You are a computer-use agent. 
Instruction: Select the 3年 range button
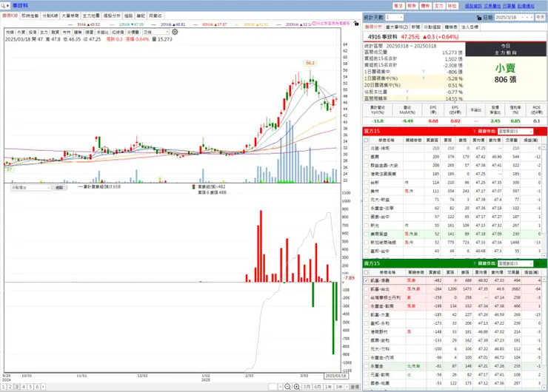339,387
